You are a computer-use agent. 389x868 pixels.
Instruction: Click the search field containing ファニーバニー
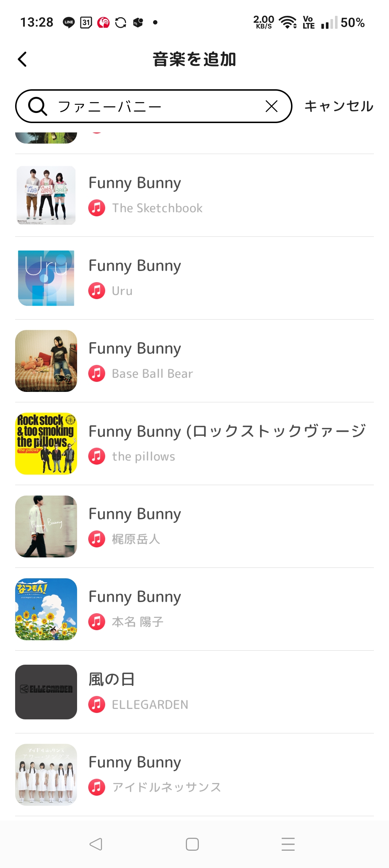[158, 107]
